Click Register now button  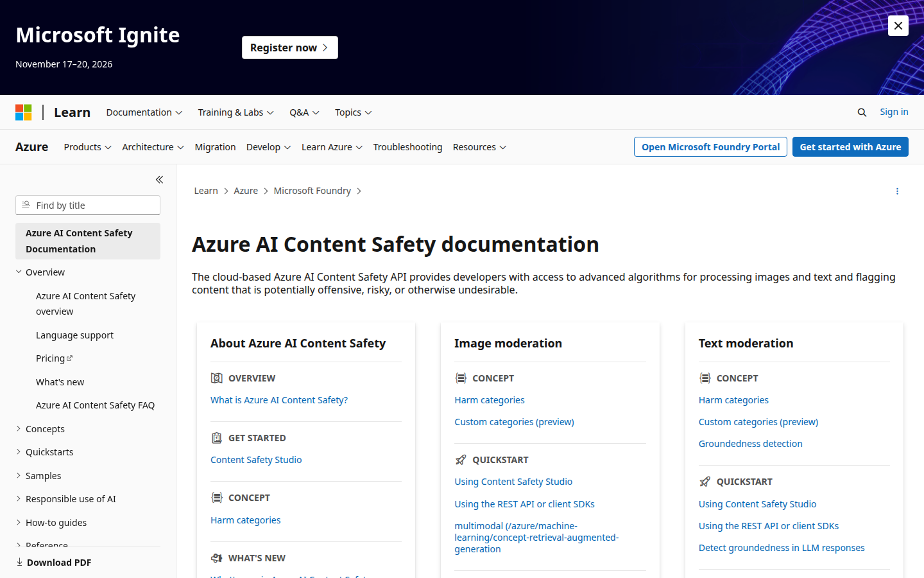click(290, 48)
